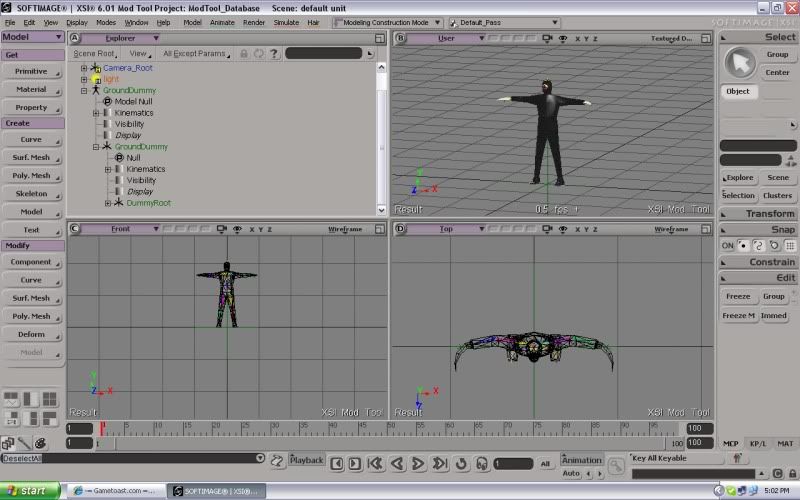The height and width of the screenshot is (500, 800).
Task: Expand the Camera_Root node
Action: pyautogui.click(x=84, y=68)
